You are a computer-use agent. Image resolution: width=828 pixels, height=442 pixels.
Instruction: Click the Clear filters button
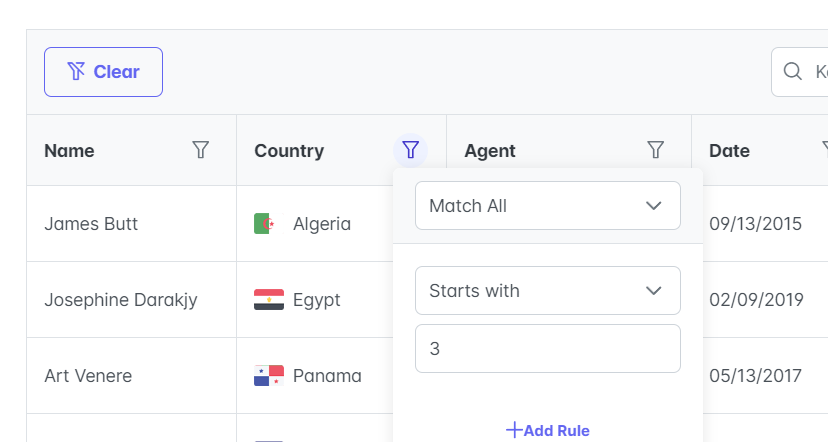[x=103, y=72]
